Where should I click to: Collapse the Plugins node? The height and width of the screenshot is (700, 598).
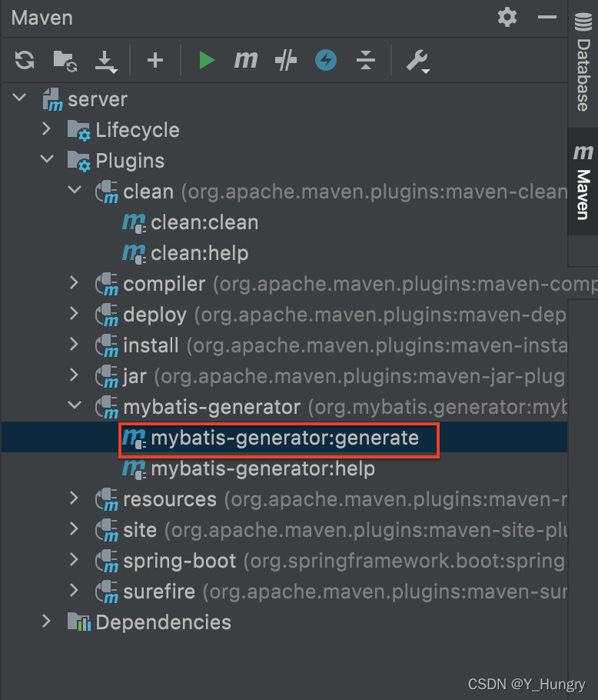coord(46,160)
